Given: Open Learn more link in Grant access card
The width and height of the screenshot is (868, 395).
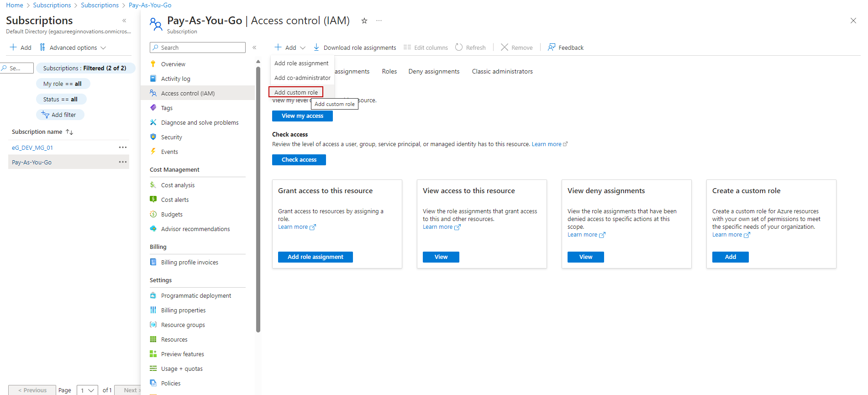Looking at the screenshot, I should (x=297, y=227).
